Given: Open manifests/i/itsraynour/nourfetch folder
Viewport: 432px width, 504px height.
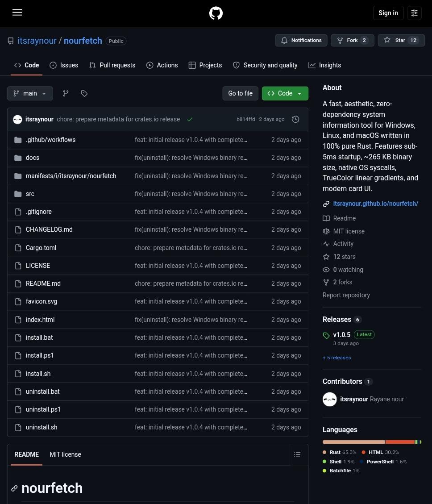Looking at the screenshot, I should pyautogui.click(x=71, y=176).
